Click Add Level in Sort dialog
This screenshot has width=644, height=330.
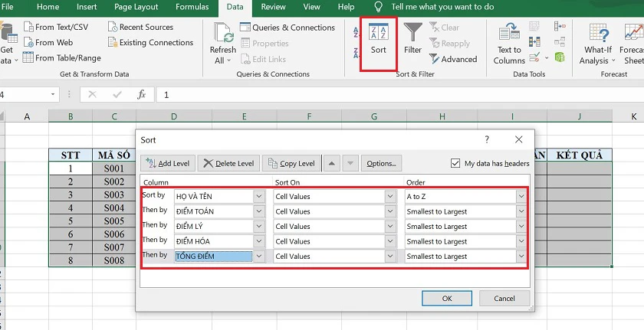pyautogui.click(x=168, y=163)
